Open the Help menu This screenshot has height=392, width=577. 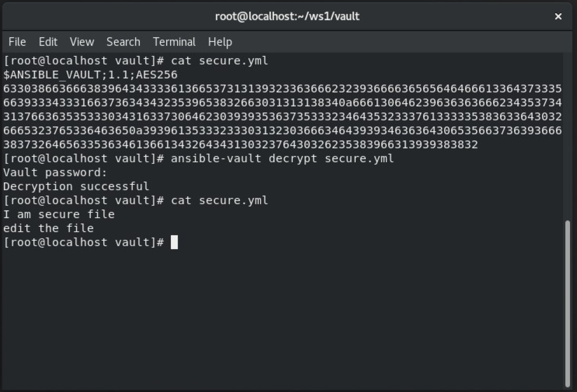pos(220,42)
